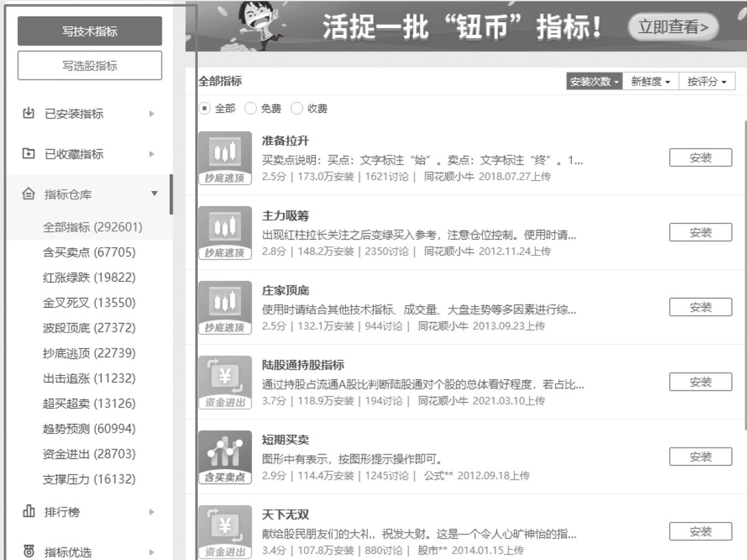Open the 准备拉升 title link
The height and width of the screenshot is (560, 747).
coord(285,141)
